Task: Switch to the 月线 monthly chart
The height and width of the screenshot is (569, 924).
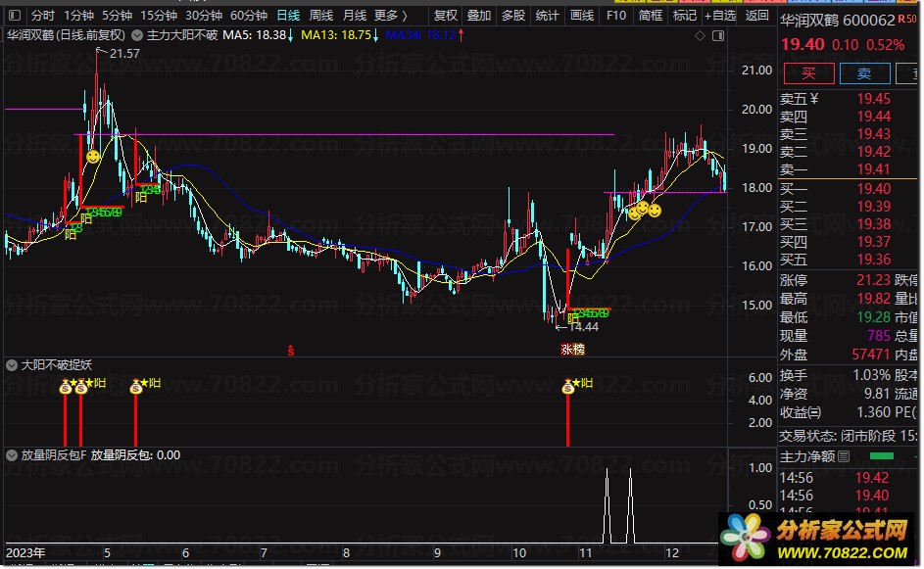Action: pos(354,16)
